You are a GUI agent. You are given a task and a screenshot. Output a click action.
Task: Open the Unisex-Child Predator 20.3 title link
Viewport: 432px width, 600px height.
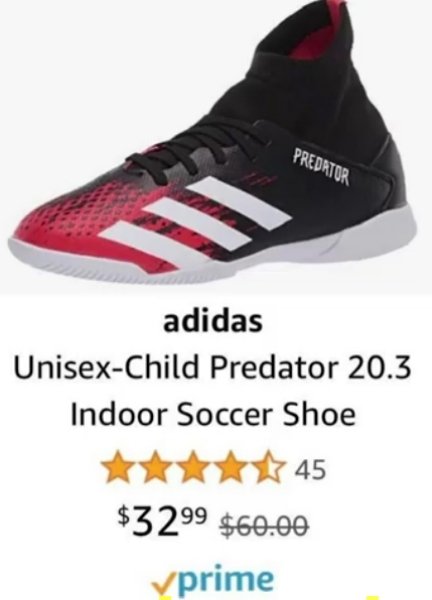212,368
